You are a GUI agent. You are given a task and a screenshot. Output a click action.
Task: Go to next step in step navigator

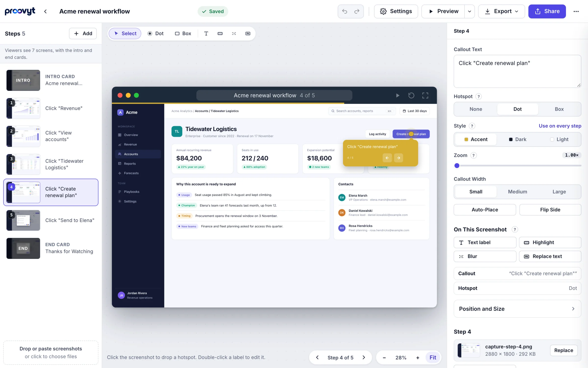click(x=364, y=357)
